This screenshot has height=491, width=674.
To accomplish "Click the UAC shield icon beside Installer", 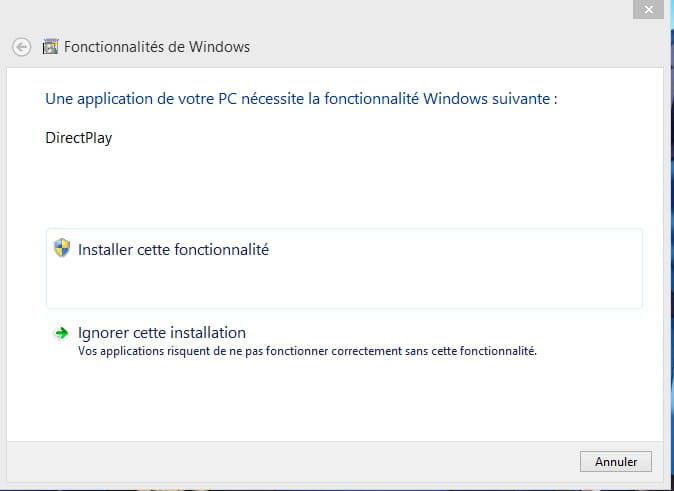I will [62, 248].
